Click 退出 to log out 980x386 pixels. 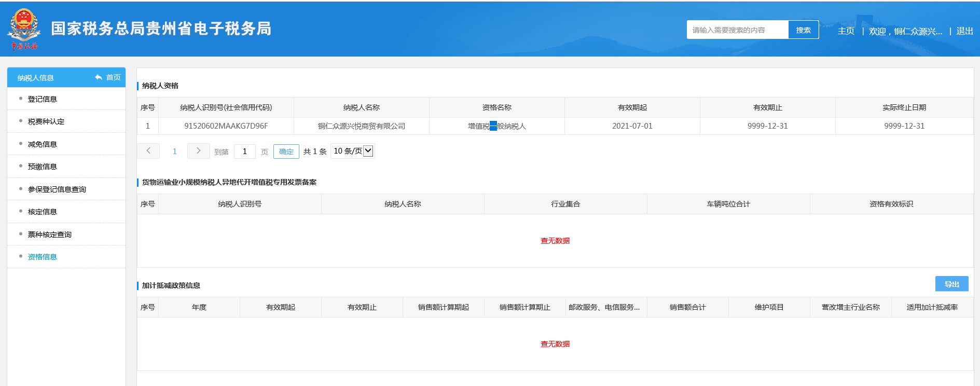tap(964, 31)
